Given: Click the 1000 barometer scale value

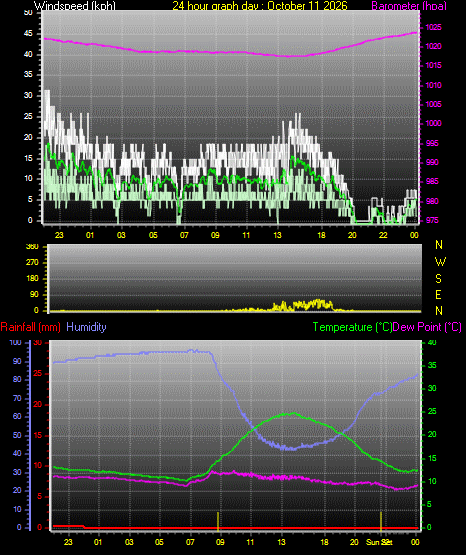Looking at the screenshot, I should tap(433, 124).
